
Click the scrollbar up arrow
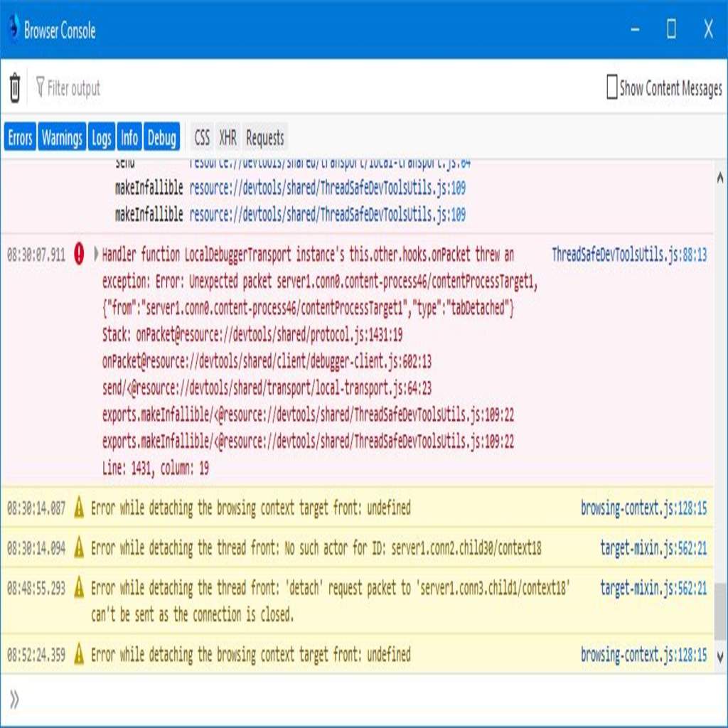pyautogui.click(x=720, y=177)
